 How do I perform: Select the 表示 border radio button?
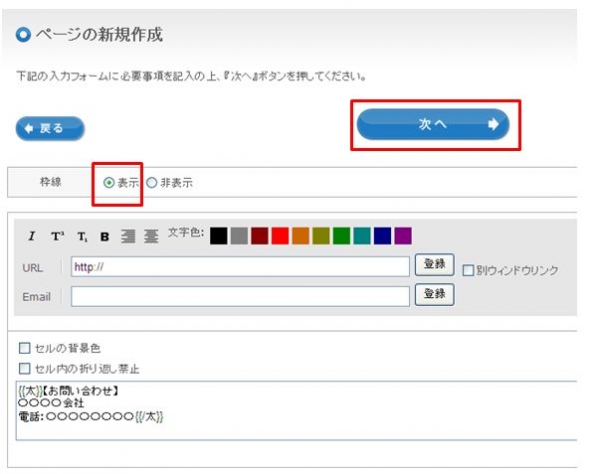109,183
